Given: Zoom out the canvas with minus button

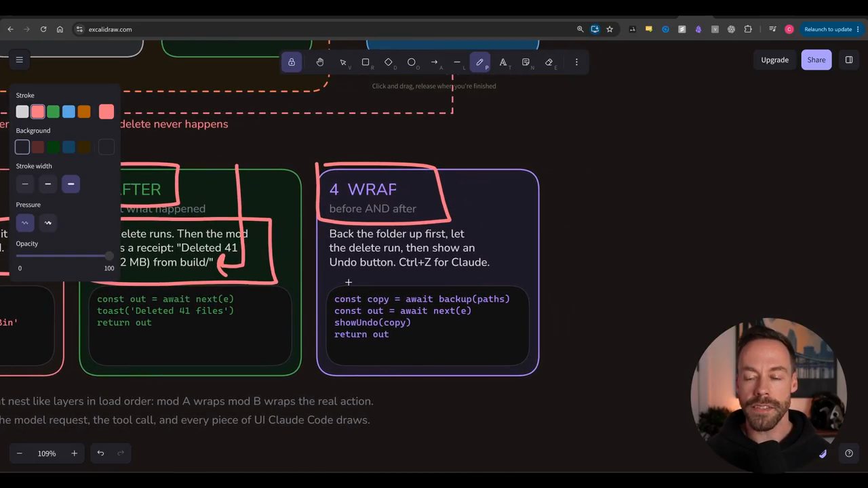Looking at the screenshot, I should point(20,453).
